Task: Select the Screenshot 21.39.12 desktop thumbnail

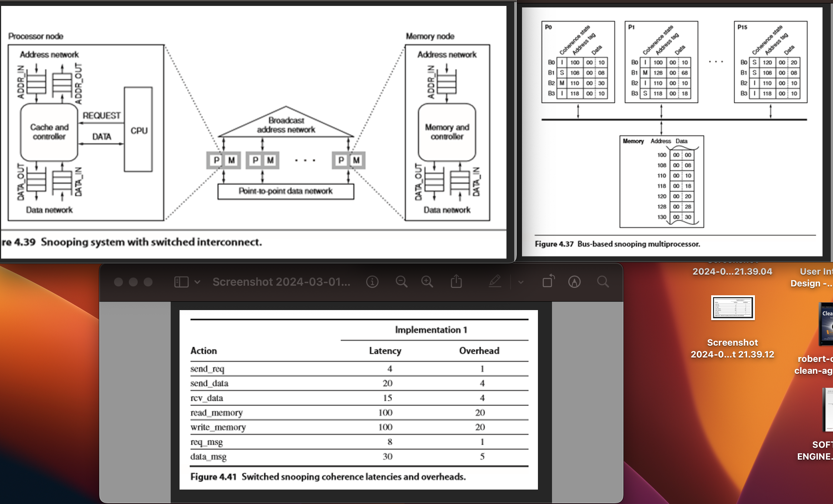Action: (733, 308)
